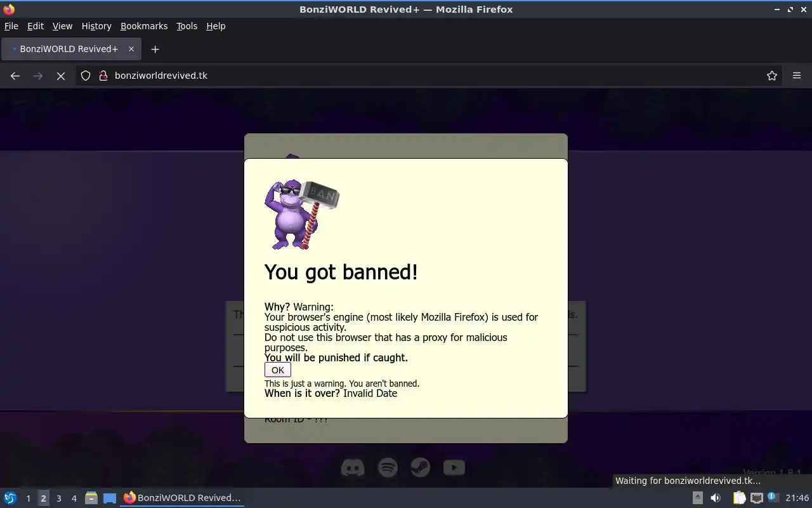Click the Firefox logo in title bar

9,9
